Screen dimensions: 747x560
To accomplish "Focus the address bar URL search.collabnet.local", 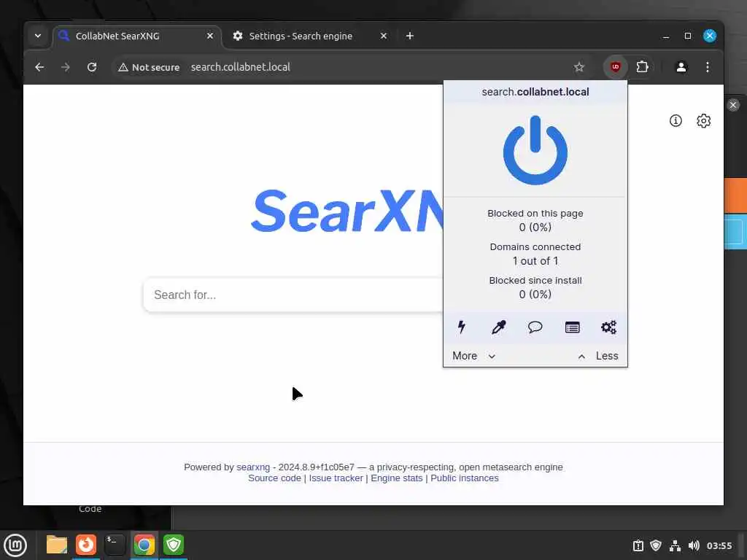I will click(x=240, y=67).
